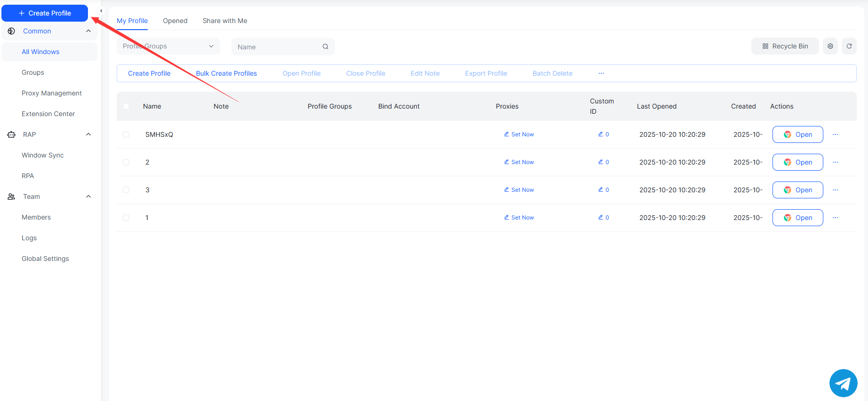The width and height of the screenshot is (868, 401).
Task: Collapse the Common section in the sidebar
Action: click(88, 31)
